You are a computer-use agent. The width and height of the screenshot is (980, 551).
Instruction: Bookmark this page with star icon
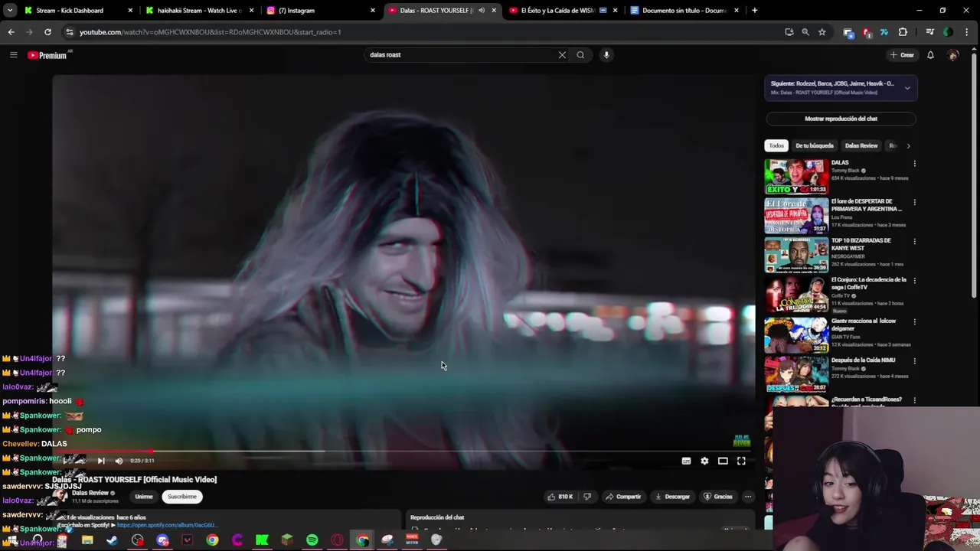(822, 32)
